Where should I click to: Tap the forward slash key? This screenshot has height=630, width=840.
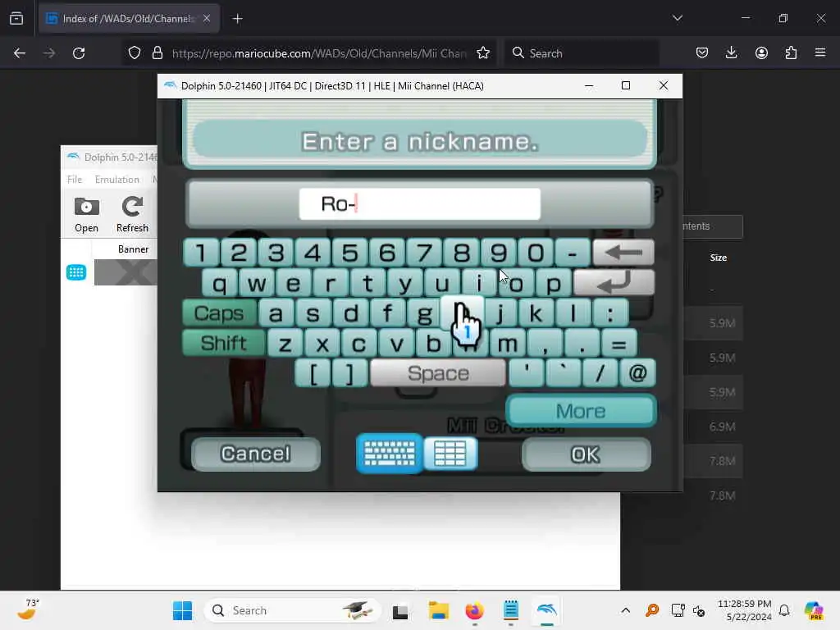pos(600,373)
